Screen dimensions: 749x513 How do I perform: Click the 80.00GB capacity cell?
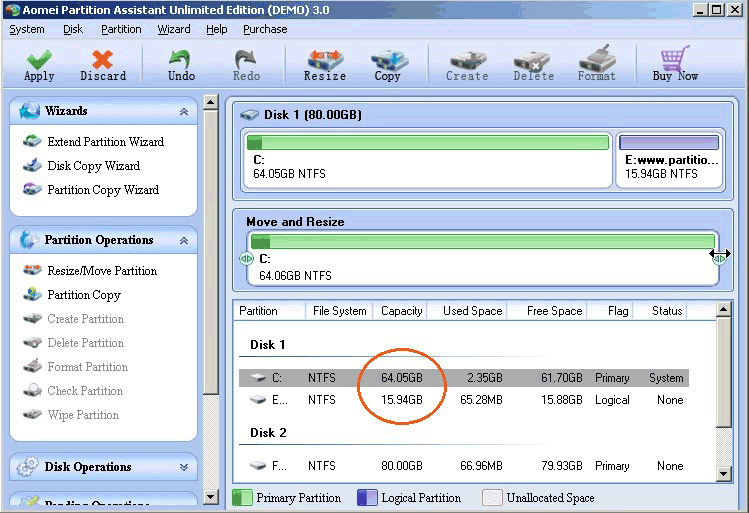[x=402, y=466]
